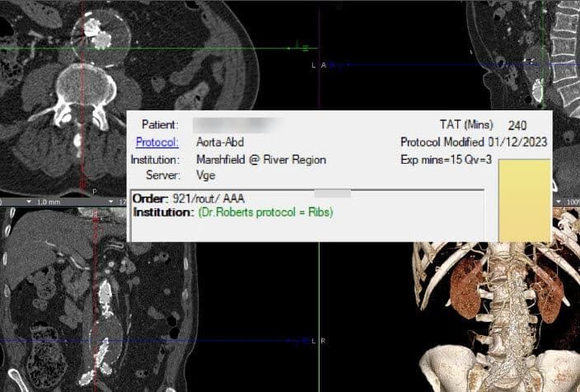The width and height of the screenshot is (580, 392).
Task: Open the Protocol link in the info popup
Action: 157,142
